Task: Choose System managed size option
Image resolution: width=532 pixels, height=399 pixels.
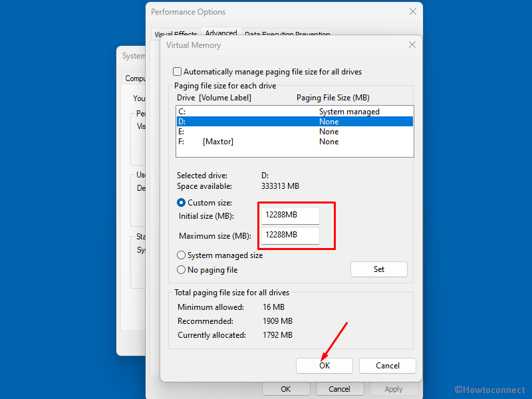Action: coord(180,255)
